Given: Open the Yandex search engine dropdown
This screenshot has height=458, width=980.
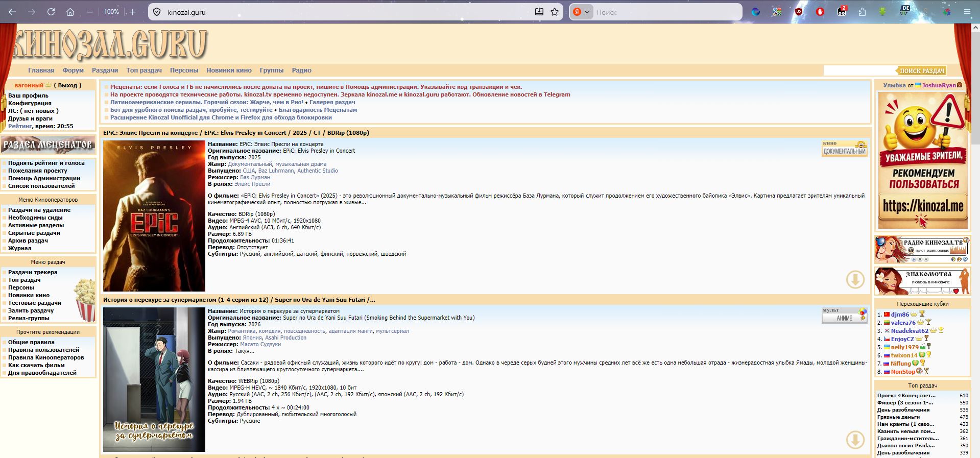Looking at the screenshot, I should [x=581, y=12].
